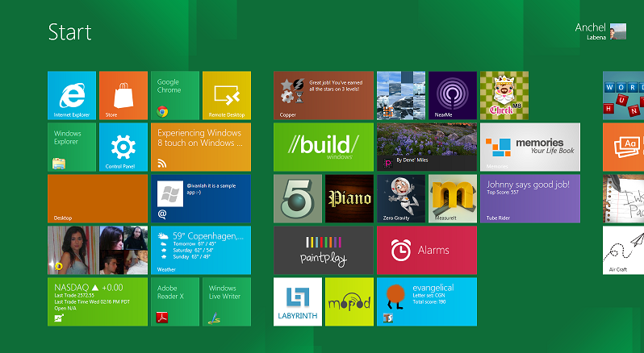Open the NearMe tile
The image size is (644, 353).
click(453, 96)
